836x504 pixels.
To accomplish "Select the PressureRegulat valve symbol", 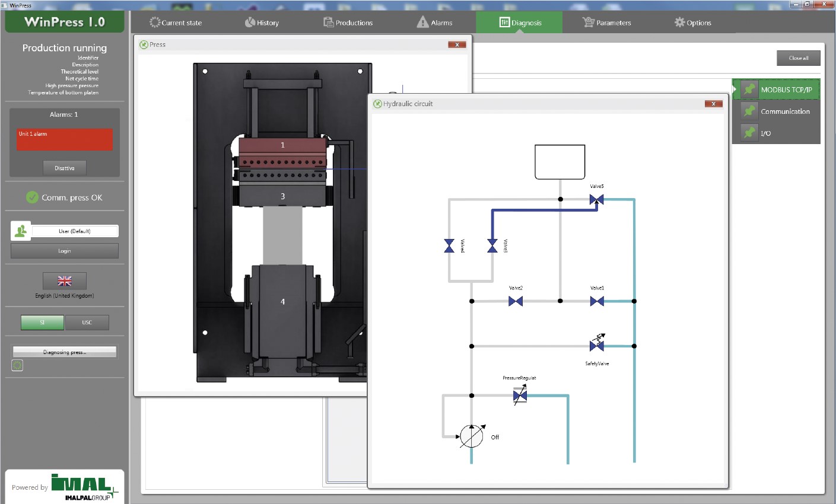I will coord(520,395).
